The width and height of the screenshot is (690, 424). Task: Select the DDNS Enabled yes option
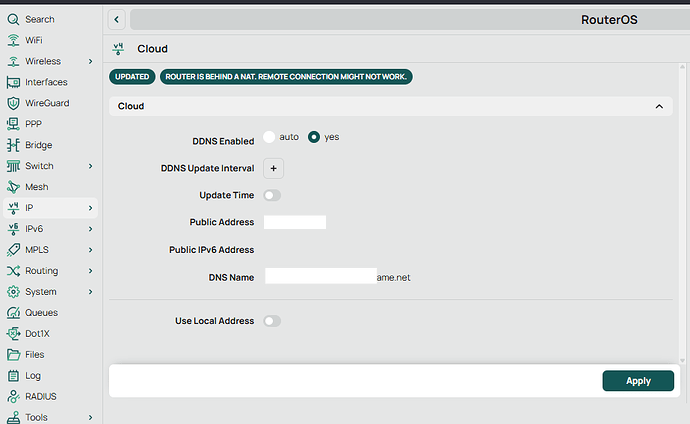click(314, 137)
